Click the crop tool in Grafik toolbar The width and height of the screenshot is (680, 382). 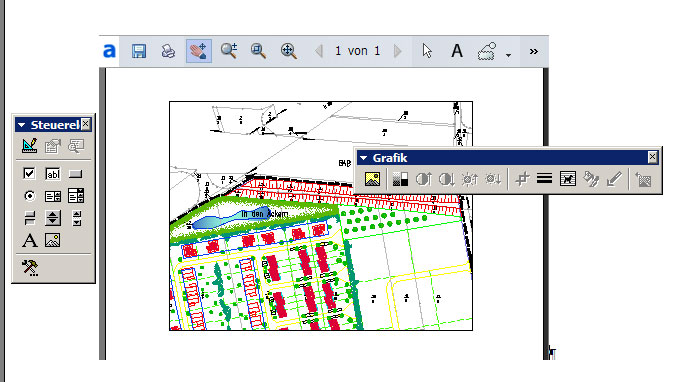tap(522, 179)
